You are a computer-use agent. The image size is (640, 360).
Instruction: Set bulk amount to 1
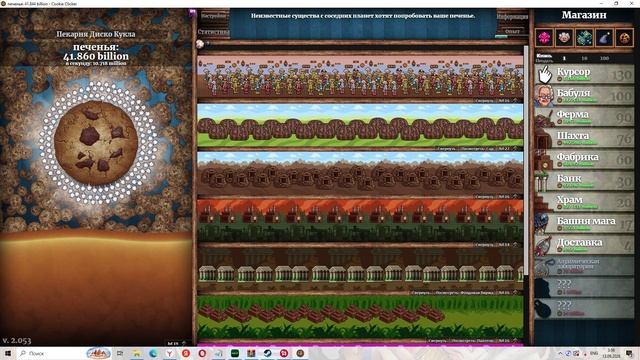(x=564, y=58)
